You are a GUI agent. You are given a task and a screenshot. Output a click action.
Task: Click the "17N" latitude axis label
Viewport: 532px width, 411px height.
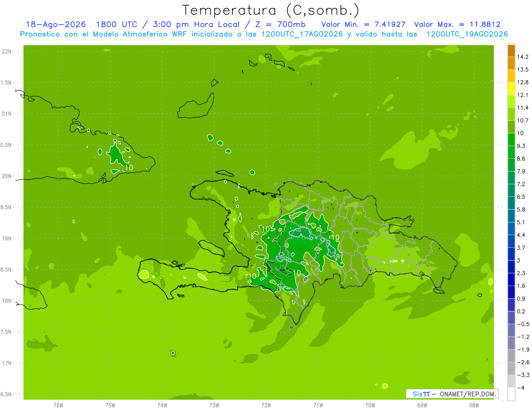[7, 363]
